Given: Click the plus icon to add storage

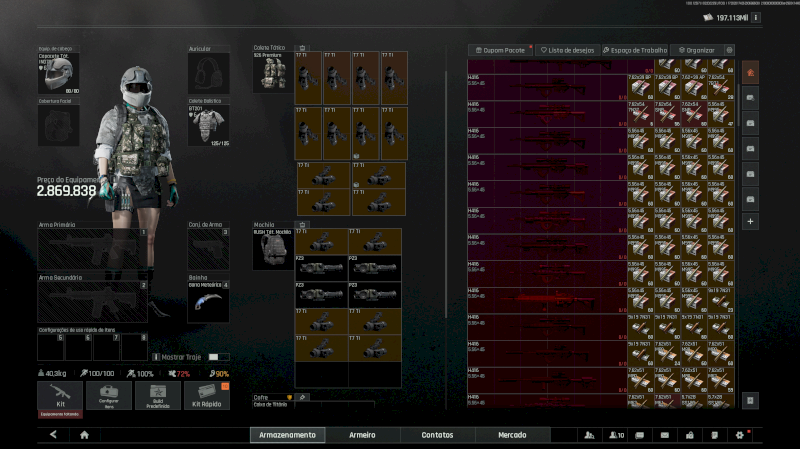Looking at the screenshot, I should [x=750, y=220].
